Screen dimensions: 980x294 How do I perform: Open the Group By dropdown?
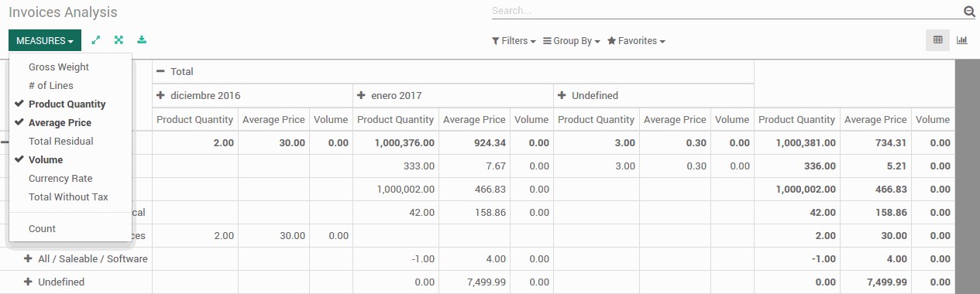[x=572, y=41]
